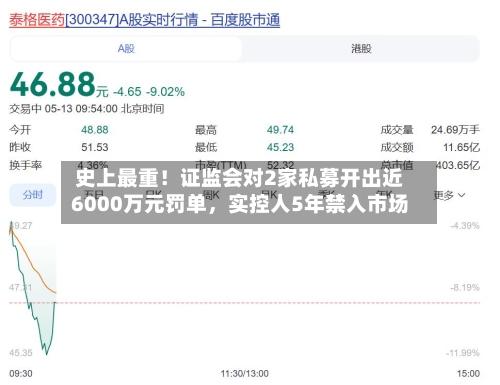Viewport: 500px width, 385px height.
Task: Click the 换手率 label
Action: pos(26,165)
